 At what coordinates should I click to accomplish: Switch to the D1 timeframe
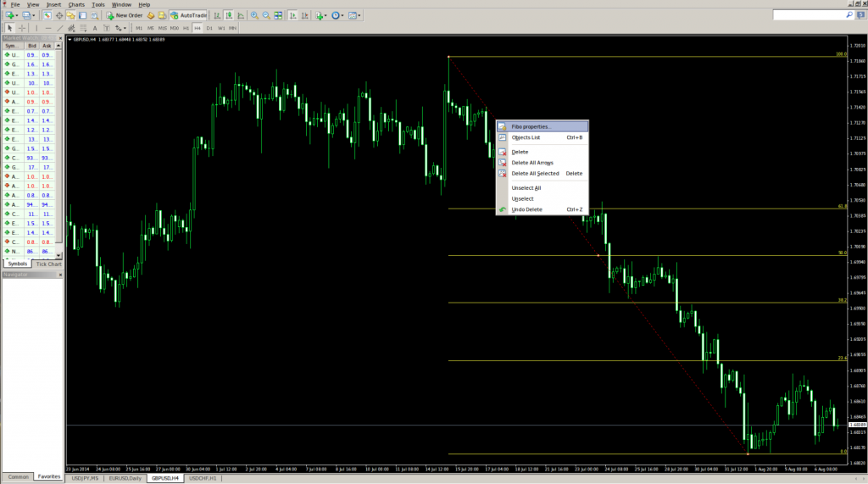[x=209, y=28]
